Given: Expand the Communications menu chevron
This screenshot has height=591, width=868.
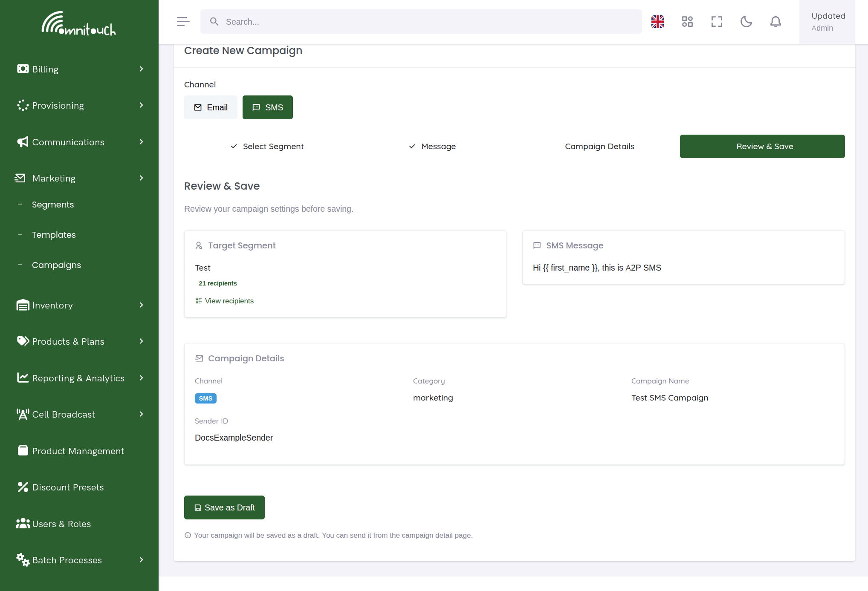Looking at the screenshot, I should tap(141, 141).
